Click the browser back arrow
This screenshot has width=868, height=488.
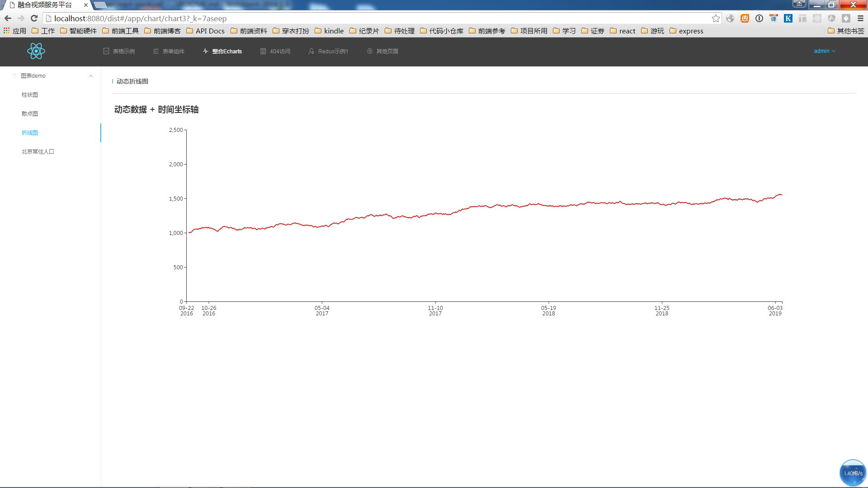8,18
